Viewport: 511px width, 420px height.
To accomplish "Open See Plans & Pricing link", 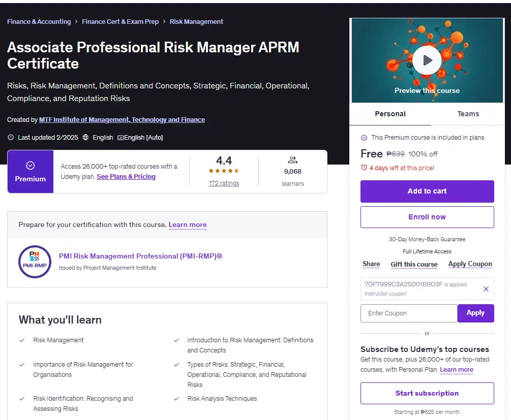I will 126,176.
